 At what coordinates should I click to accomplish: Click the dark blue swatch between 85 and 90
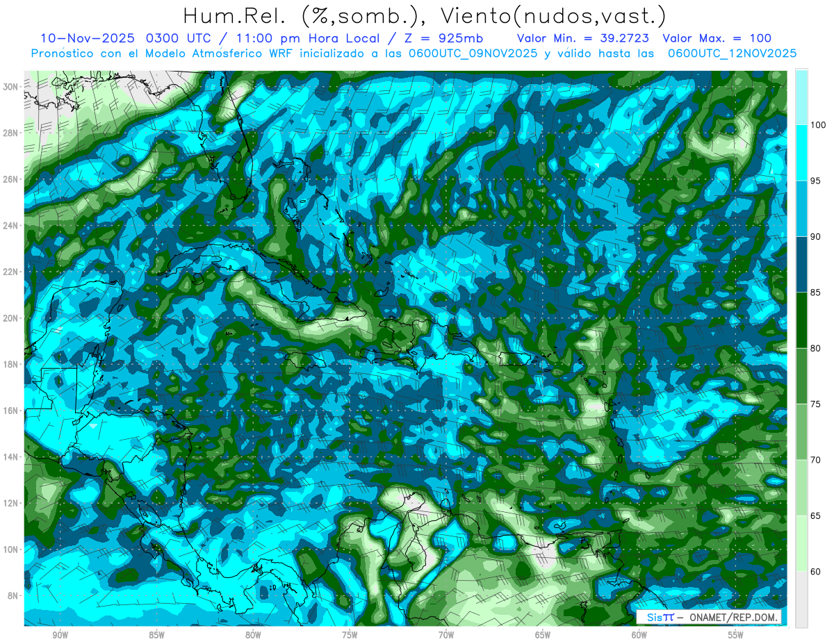(801, 265)
